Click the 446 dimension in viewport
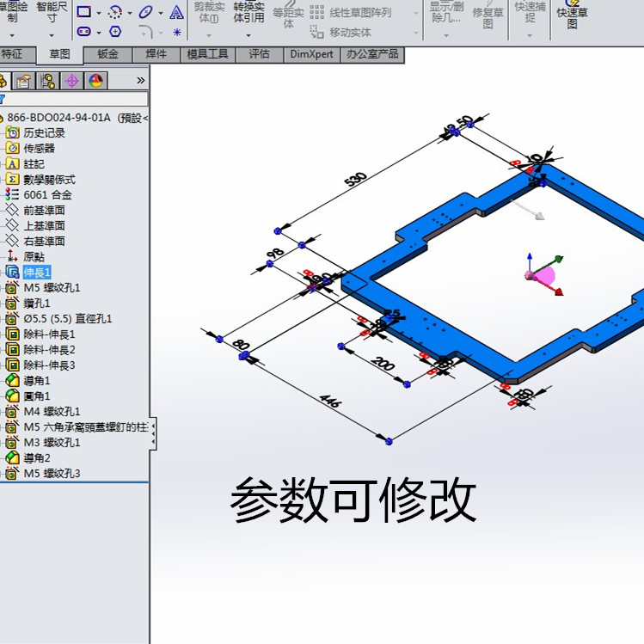644x644 pixels. pos(330,401)
